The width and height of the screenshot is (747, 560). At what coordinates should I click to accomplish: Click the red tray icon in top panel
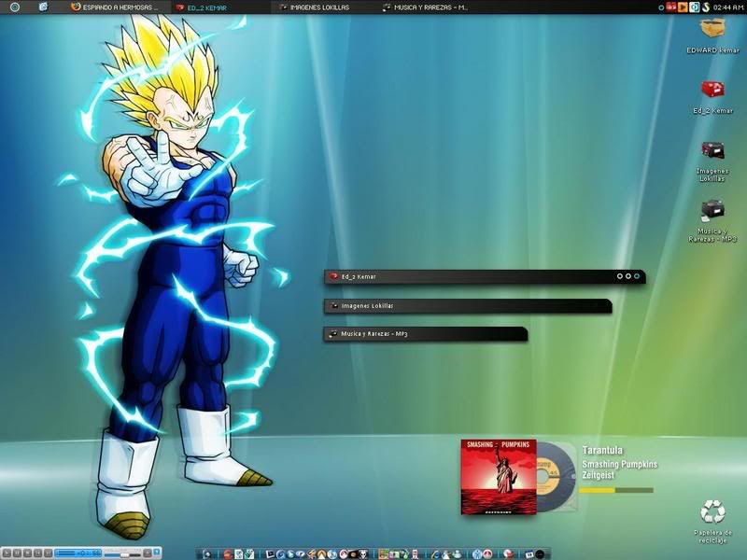click(x=671, y=7)
